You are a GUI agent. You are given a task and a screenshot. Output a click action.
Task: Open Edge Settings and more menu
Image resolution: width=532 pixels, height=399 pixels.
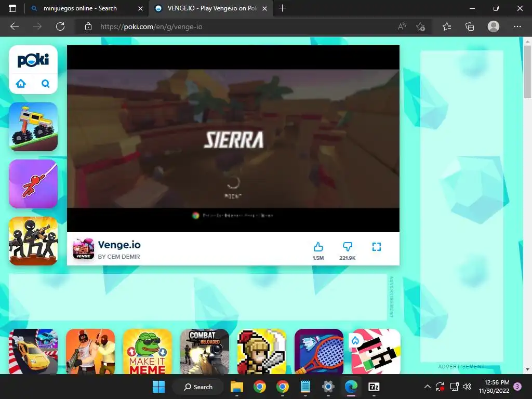point(517,26)
